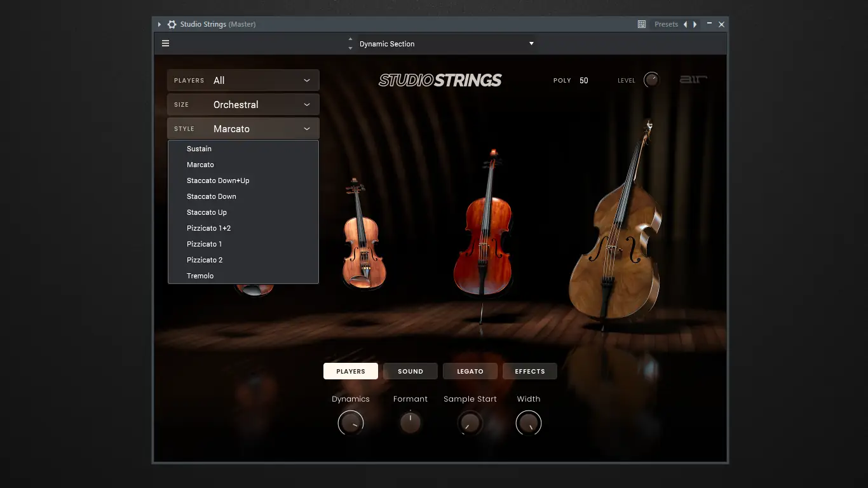The width and height of the screenshot is (868, 488).
Task: Select the Staccato Down+Up style
Action: [243, 180]
